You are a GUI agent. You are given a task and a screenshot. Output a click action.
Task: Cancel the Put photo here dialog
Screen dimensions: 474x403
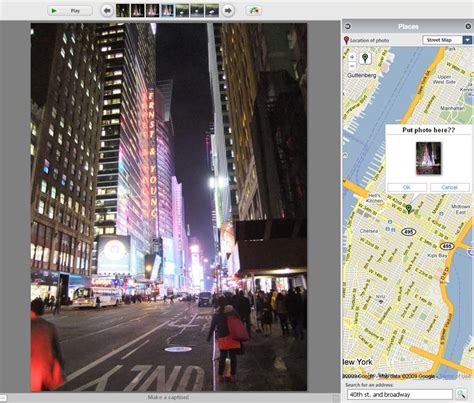(x=450, y=187)
